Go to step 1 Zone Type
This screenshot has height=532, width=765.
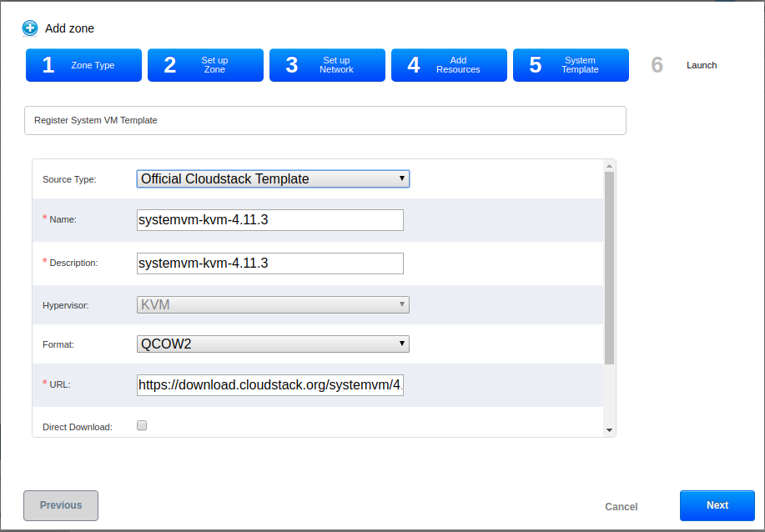pos(84,65)
